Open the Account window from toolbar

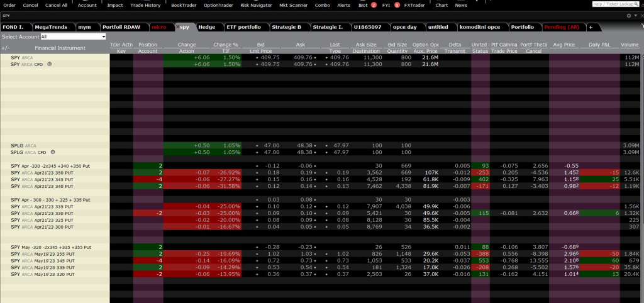tap(87, 5)
